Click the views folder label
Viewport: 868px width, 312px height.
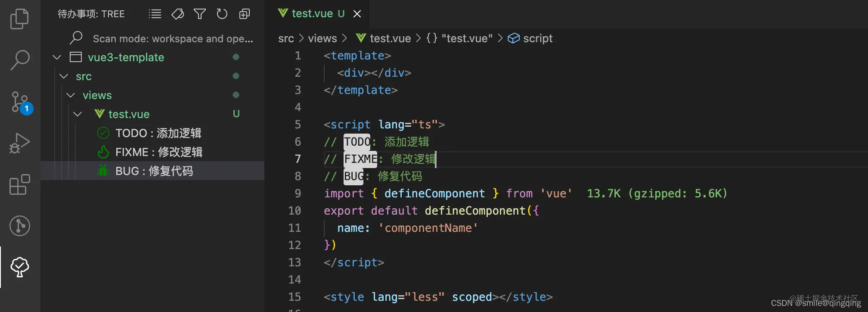[x=97, y=95]
